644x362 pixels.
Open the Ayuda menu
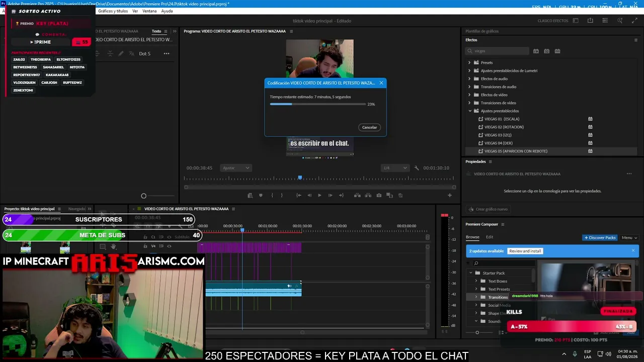(x=167, y=11)
